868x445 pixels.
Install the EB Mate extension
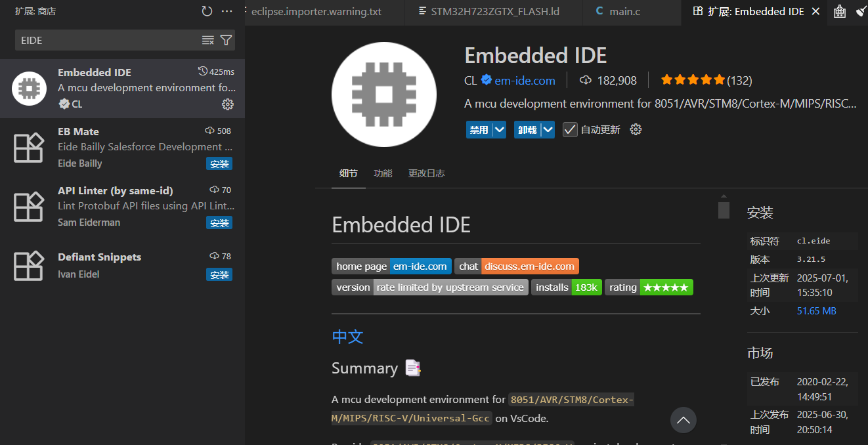[x=219, y=163]
